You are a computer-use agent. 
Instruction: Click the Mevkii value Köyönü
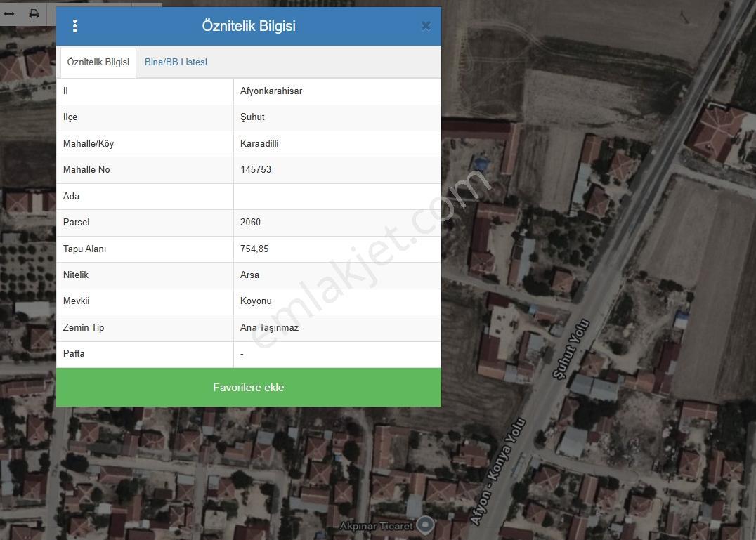(x=256, y=301)
